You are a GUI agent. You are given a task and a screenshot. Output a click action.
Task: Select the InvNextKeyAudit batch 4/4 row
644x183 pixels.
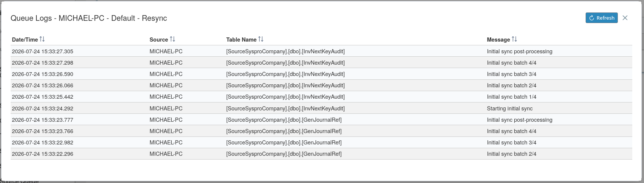321,63
